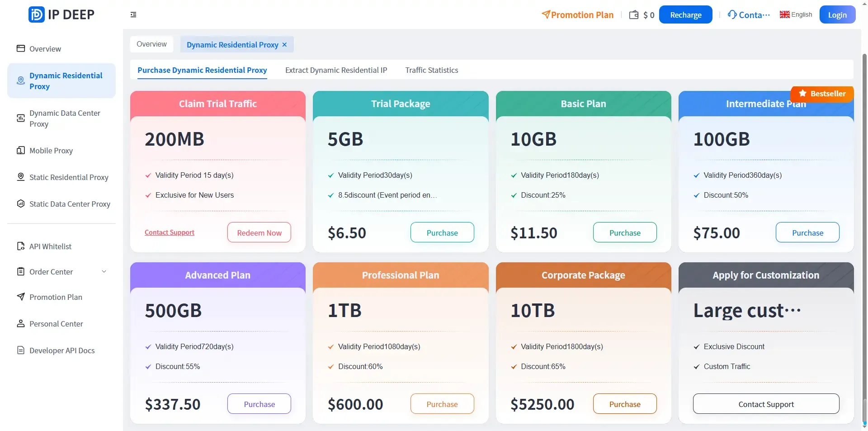The image size is (868, 431).
Task: Switch to the Traffic Statistics tab
Action: tap(431, 70)
